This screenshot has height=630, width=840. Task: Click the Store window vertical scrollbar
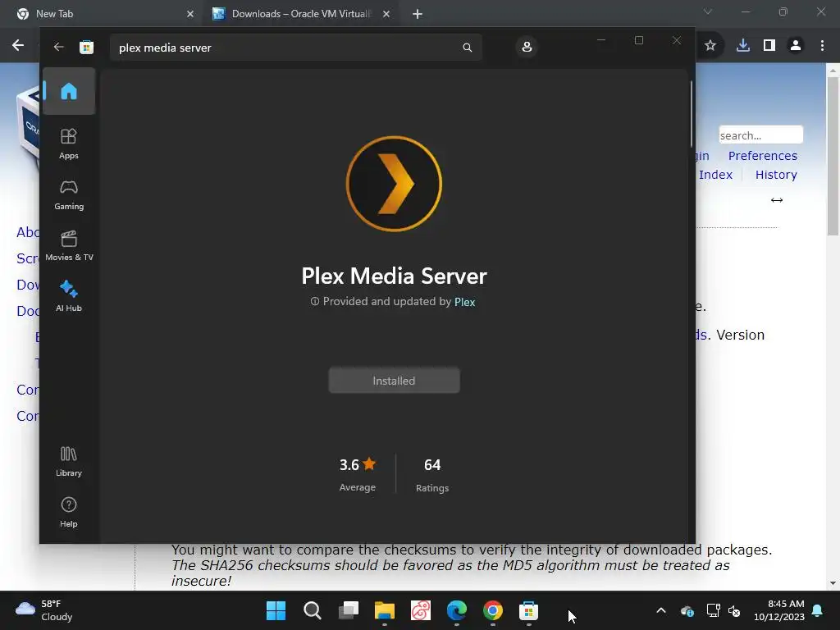691,113
